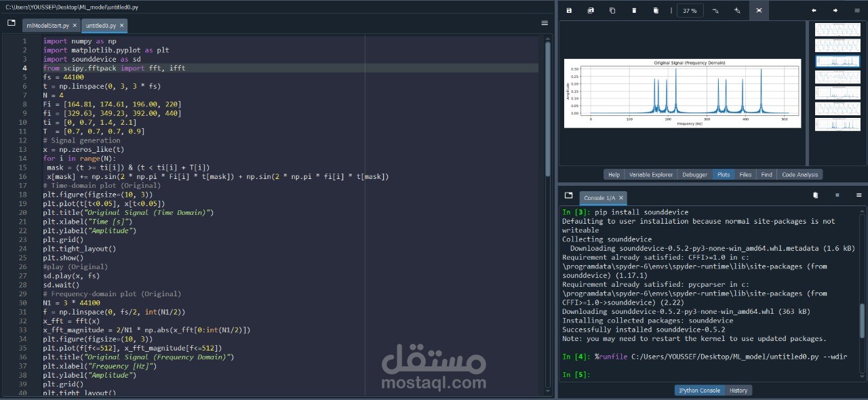Screen dimensions: 868x400
Task: Click the 37 % zoom field
Action: [690, 11]
